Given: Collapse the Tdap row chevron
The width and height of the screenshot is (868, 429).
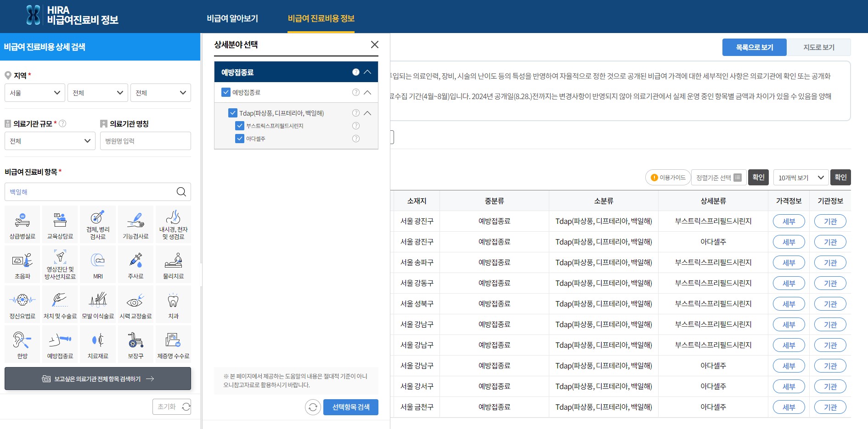Looking at the screenshot, I should (367, 113).
